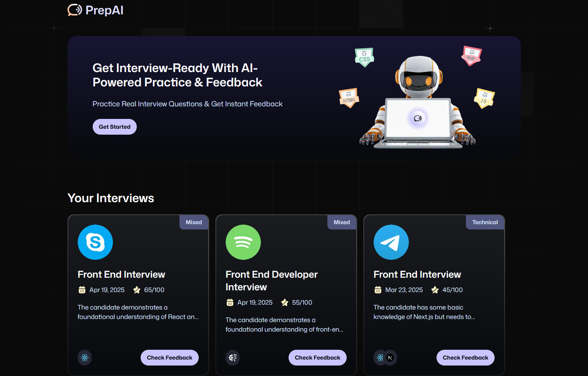Screen dimensions: 588x376
Task: Click the tech stack icon on the Spotify card
Action: (233, 357)
